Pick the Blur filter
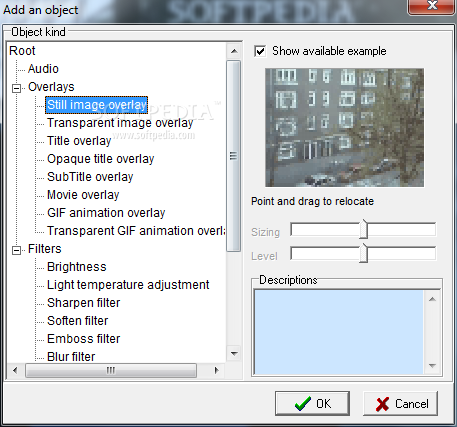This screenshot has width=457, height=427. coord(71,357)
